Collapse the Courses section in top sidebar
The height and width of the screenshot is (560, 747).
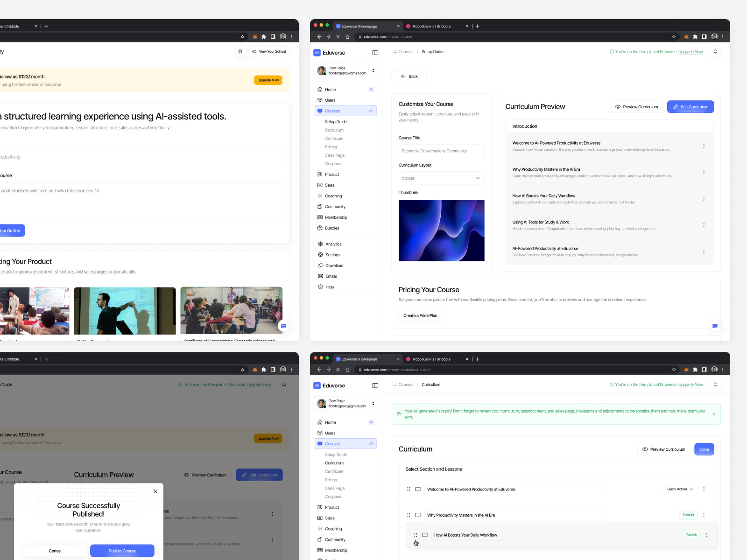371,111
